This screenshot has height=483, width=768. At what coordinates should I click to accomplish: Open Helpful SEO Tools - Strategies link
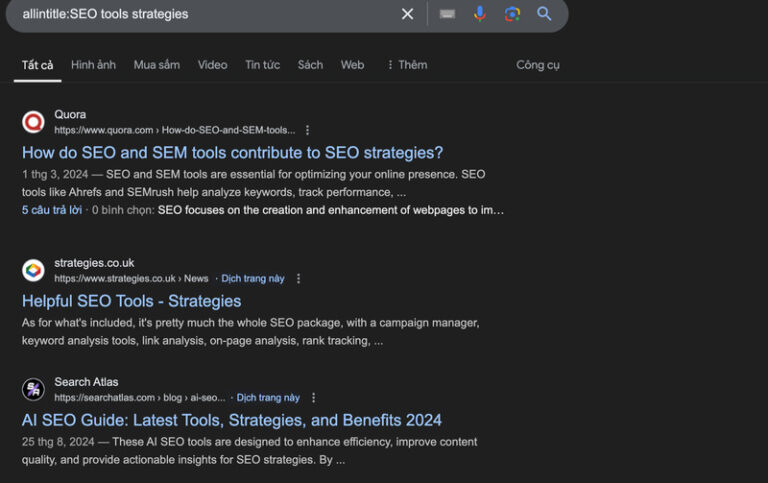[x=131, y=301]
